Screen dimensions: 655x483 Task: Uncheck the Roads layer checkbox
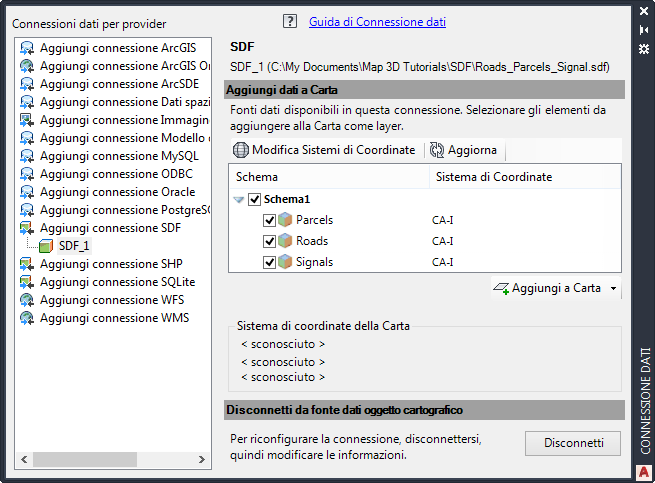pyautogui.click(x=269, y=241)
